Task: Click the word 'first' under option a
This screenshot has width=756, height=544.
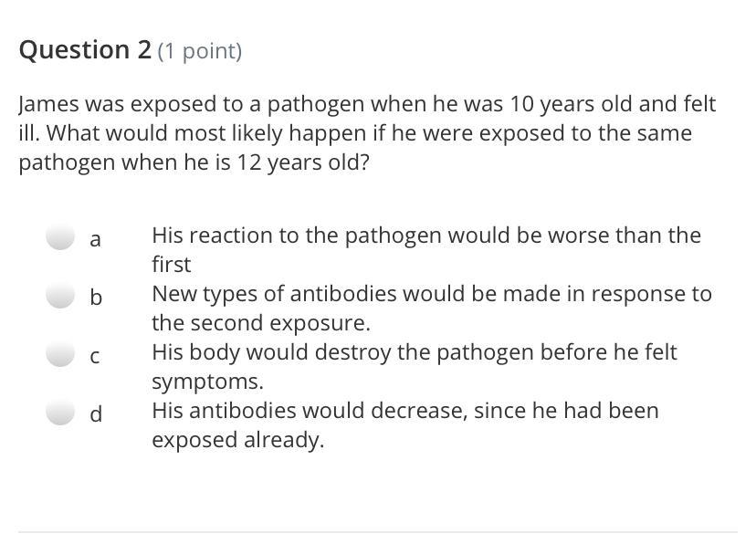Action: click(x=171, y=265)
